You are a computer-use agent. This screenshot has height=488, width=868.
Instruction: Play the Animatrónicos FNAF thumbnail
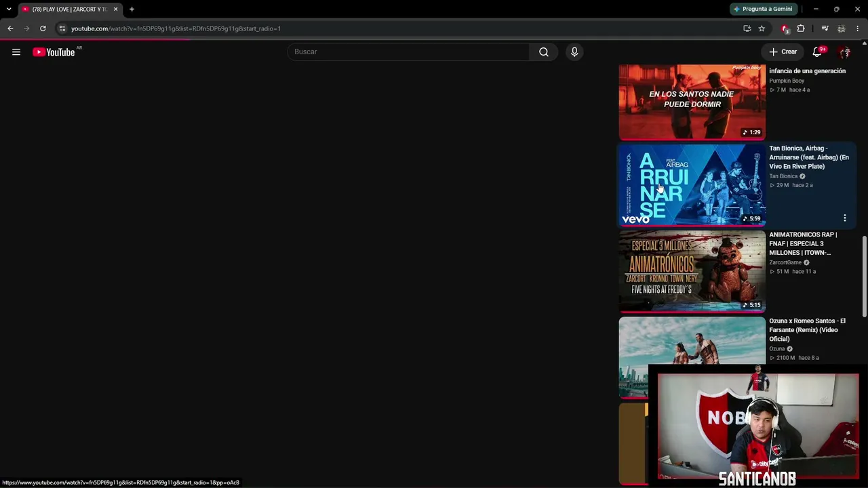coord(692,271)
